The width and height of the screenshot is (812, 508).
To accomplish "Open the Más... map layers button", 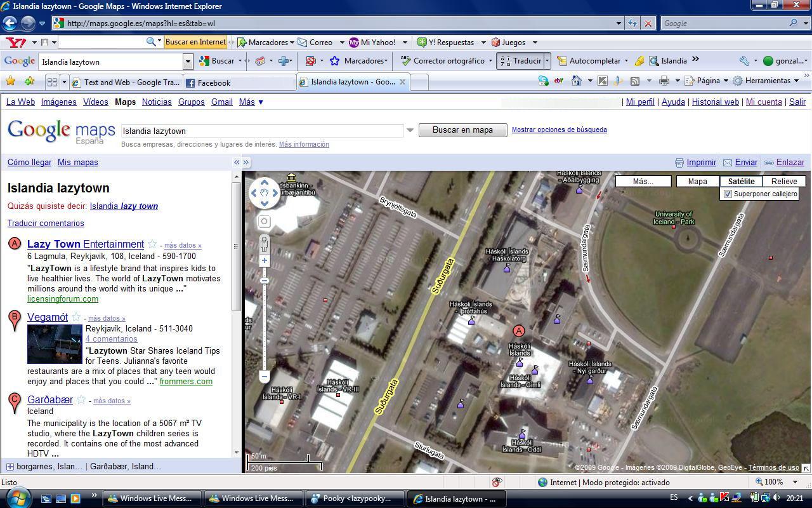I will coord(643,182).
